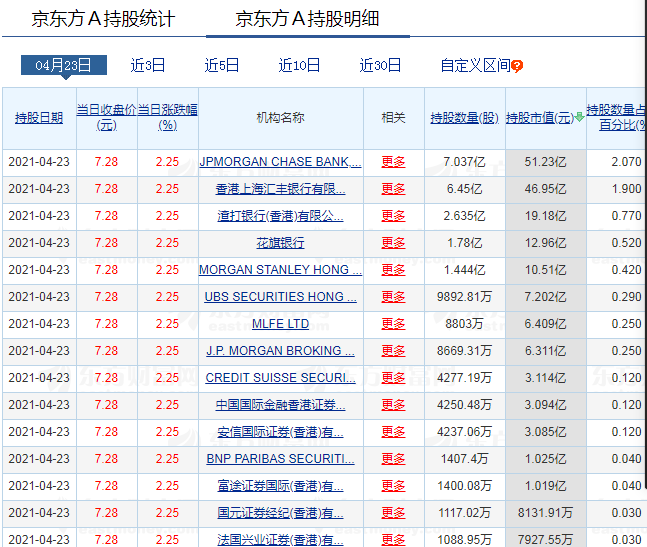Select the 8131.91万 market value cell
This screenshot has width=647, height=547.
[545, 513]
